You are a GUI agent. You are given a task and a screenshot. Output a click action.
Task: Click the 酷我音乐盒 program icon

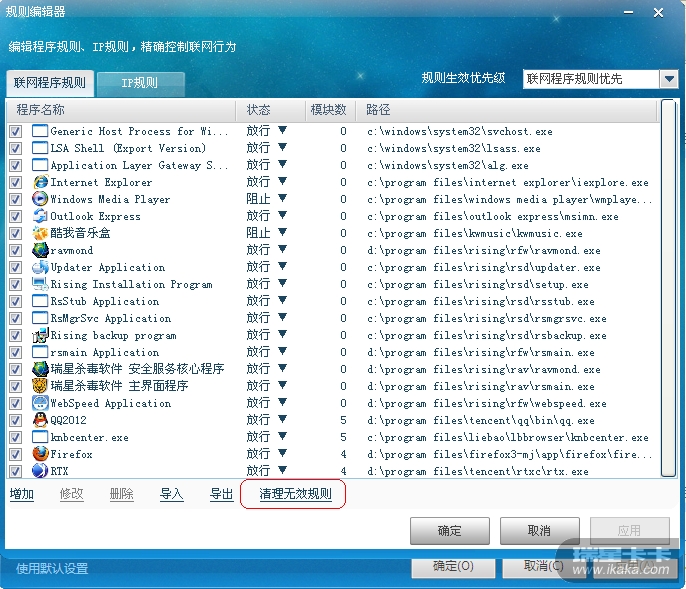pos(40,233)
